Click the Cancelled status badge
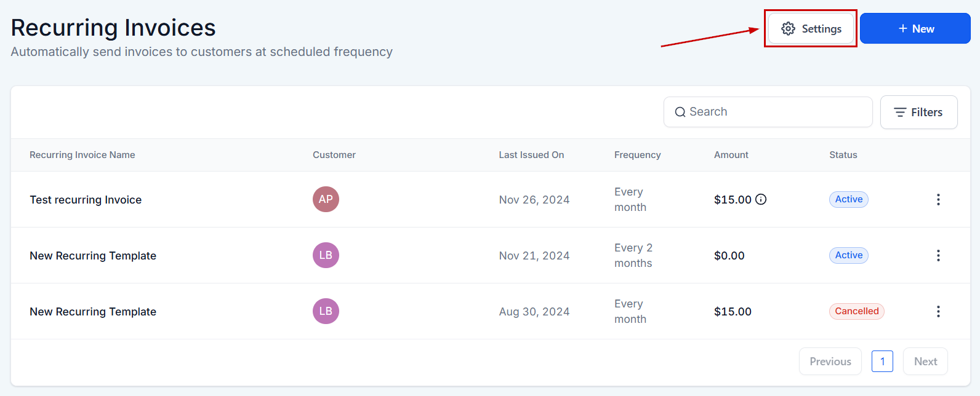980x396 pixels. [856, 311]
